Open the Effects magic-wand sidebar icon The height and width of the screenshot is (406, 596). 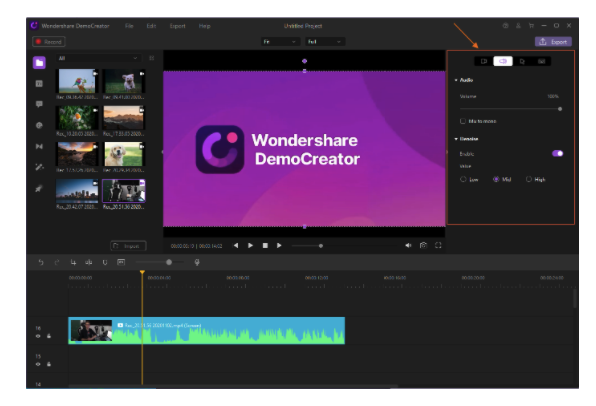pyautogui.click(x=39, y=167)
